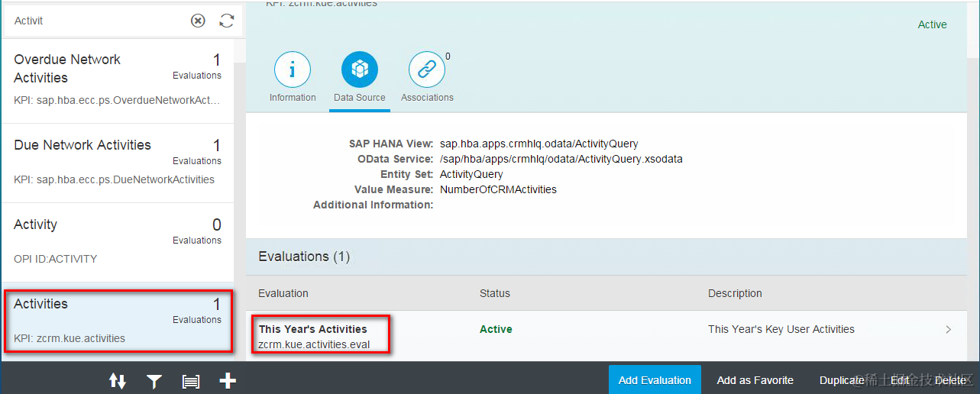Click the Information tab label
980x394 pixels.
click(x=293, y=98)
